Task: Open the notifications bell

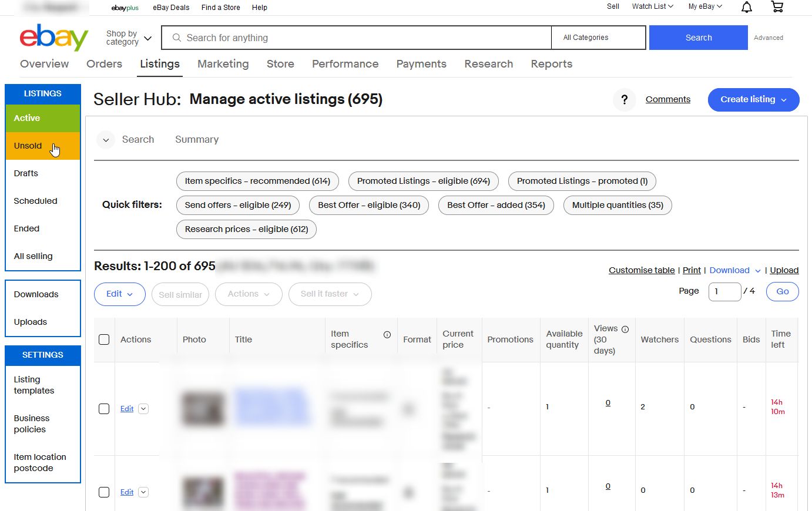Action: pyautogui.click(x=746, y=7)
